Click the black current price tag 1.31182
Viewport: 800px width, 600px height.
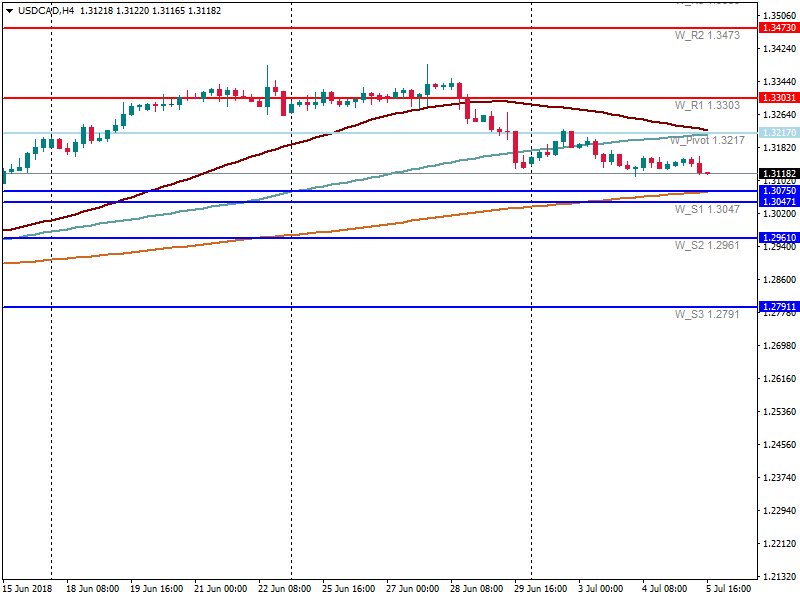point(778,174)
